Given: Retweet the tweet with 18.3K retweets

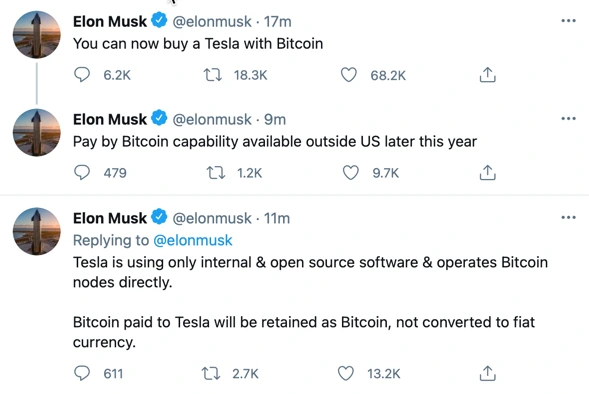Looking at the screenshot, I should [213, 75].
